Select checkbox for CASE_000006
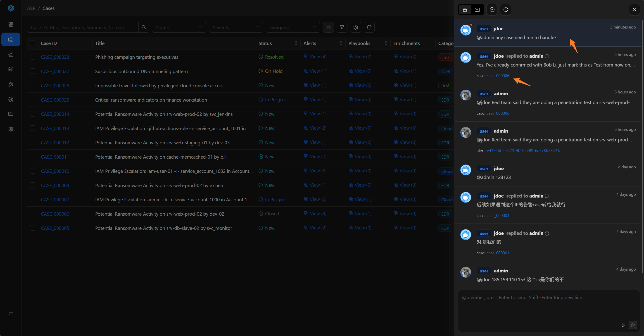Viewport: 644px width, 336px height. (33, 214)
